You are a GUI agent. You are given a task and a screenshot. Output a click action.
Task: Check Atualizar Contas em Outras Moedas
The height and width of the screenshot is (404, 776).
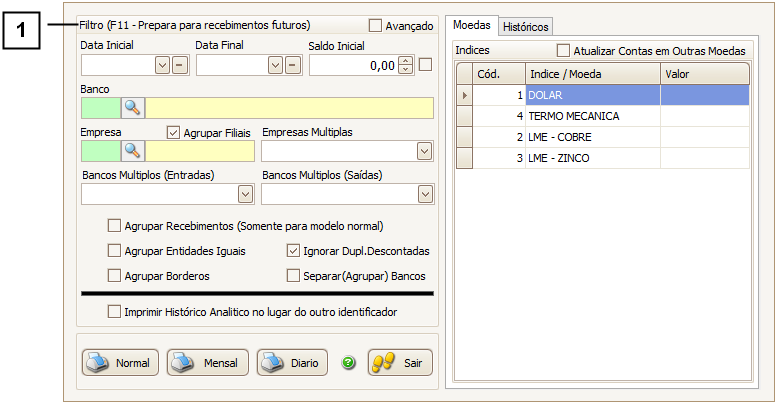(x=563, y=50)
